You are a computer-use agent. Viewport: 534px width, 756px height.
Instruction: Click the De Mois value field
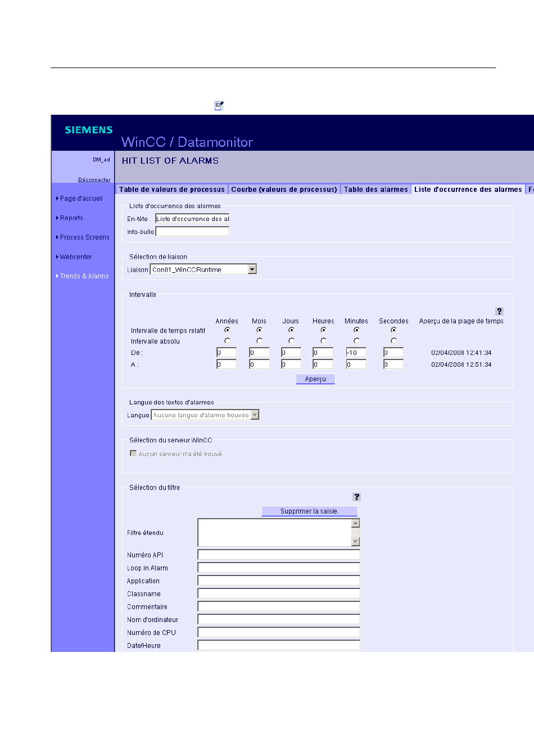tap(259, 353)
